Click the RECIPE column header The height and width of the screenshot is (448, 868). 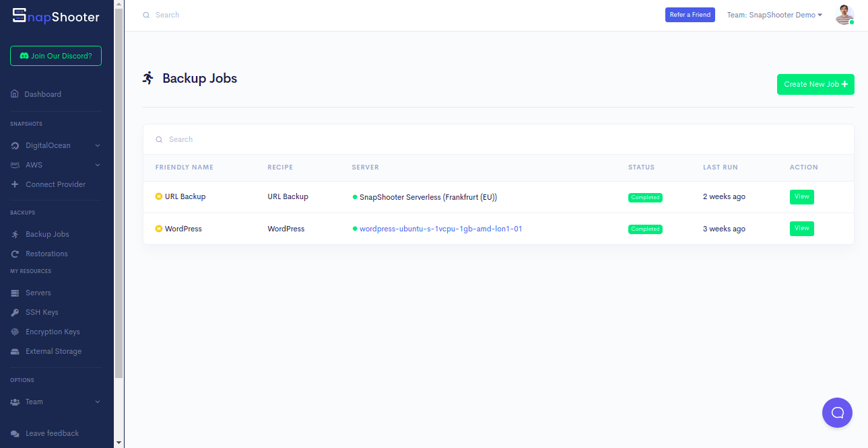pos(280,167)
